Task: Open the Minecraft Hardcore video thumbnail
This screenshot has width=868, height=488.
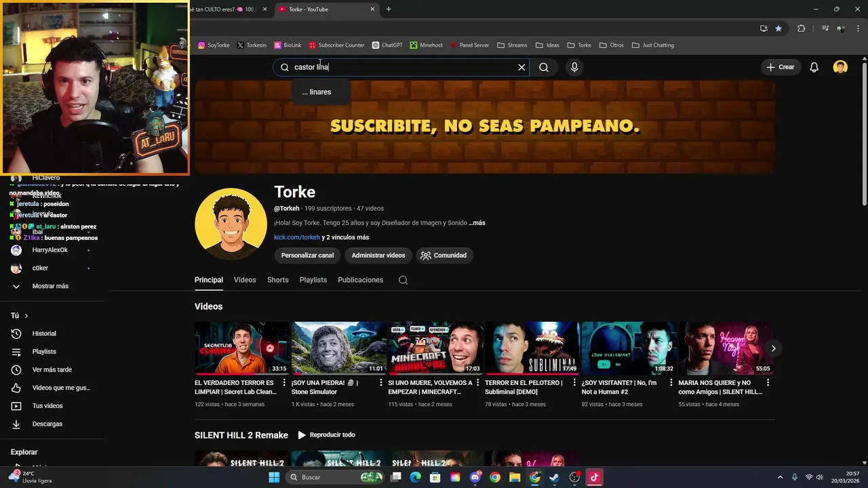Action: (x=435, y=348)
